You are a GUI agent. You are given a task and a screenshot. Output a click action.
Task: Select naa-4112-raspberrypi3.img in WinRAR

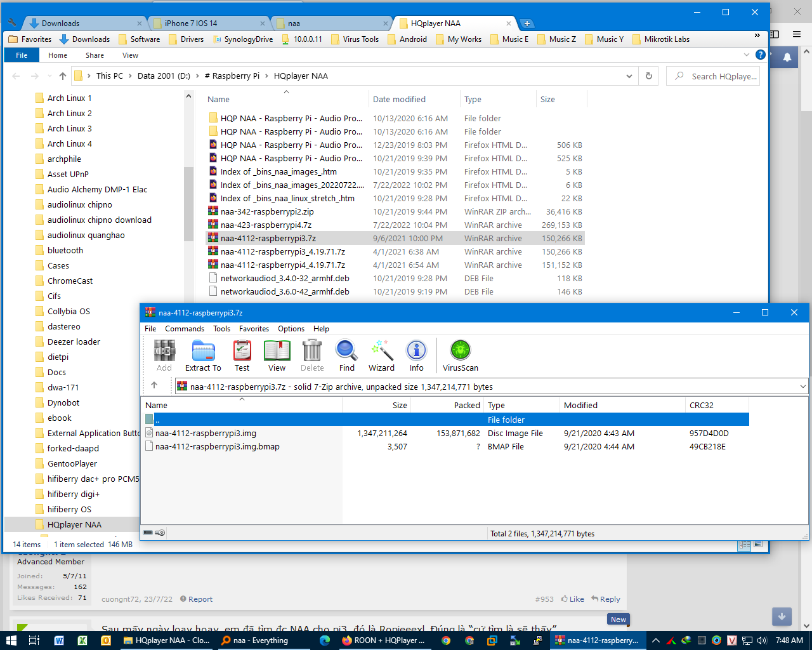pos(206,433)
